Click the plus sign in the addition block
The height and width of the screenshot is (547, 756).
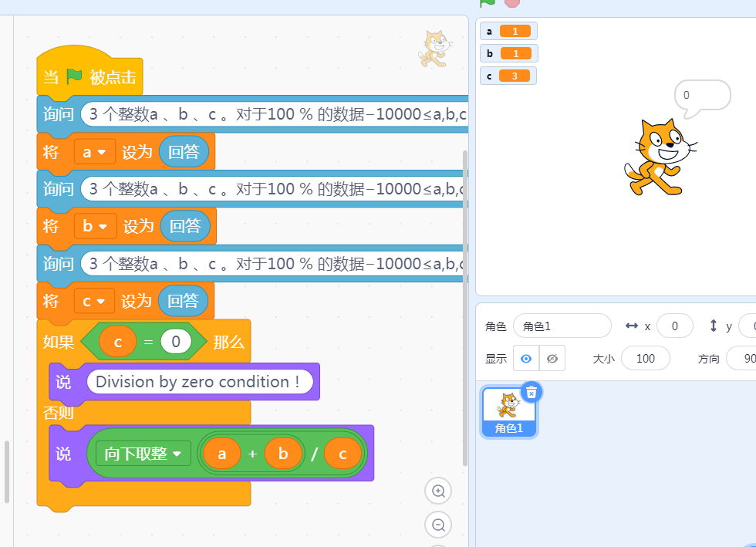click(253, 454)
